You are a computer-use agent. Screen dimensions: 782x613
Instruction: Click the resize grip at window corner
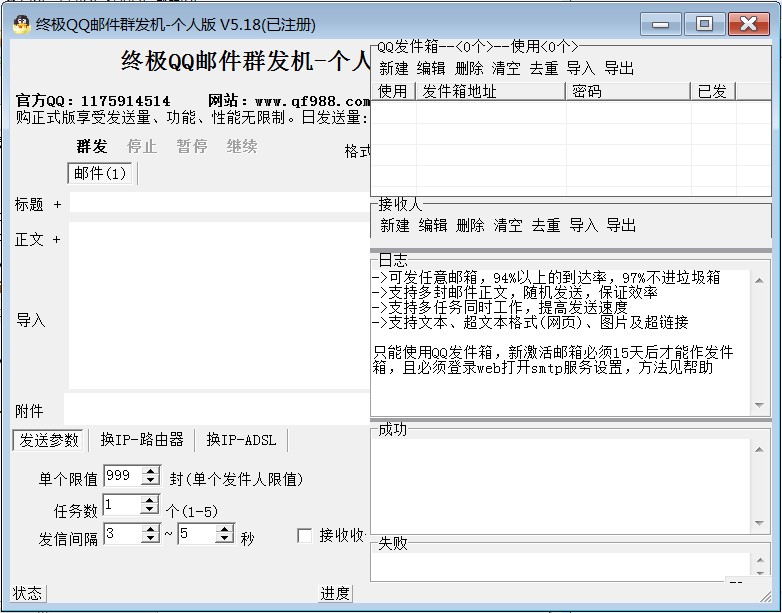click(x=765, y=596)
